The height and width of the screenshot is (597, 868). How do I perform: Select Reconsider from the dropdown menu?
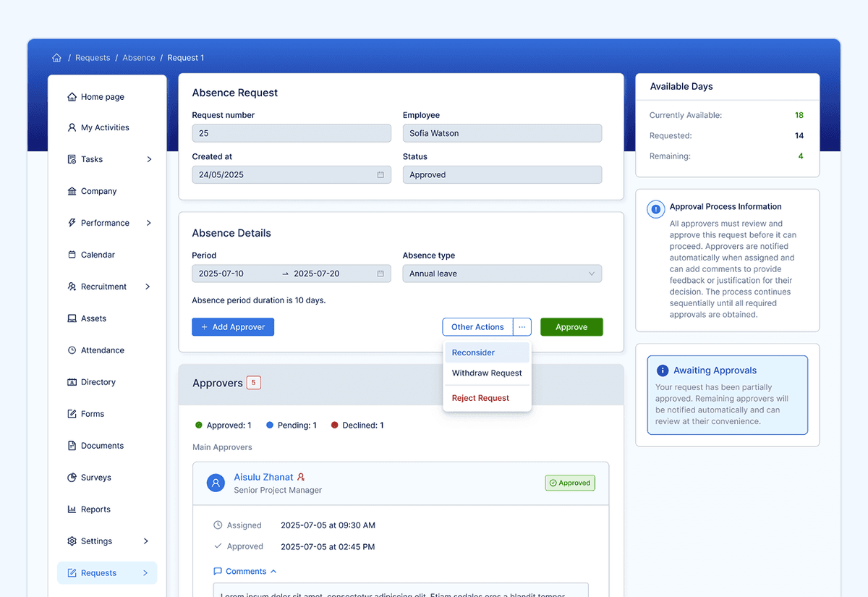487,353
